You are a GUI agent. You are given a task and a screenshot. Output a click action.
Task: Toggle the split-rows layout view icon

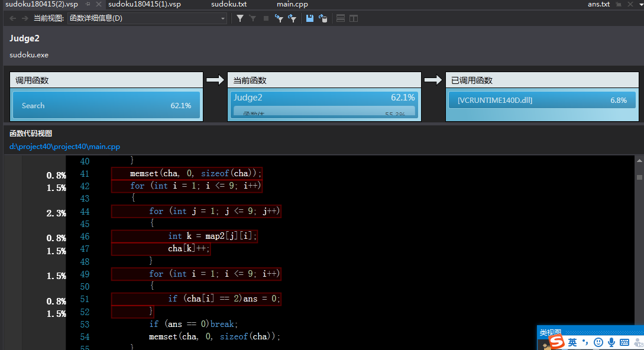[x=341, y=18]
